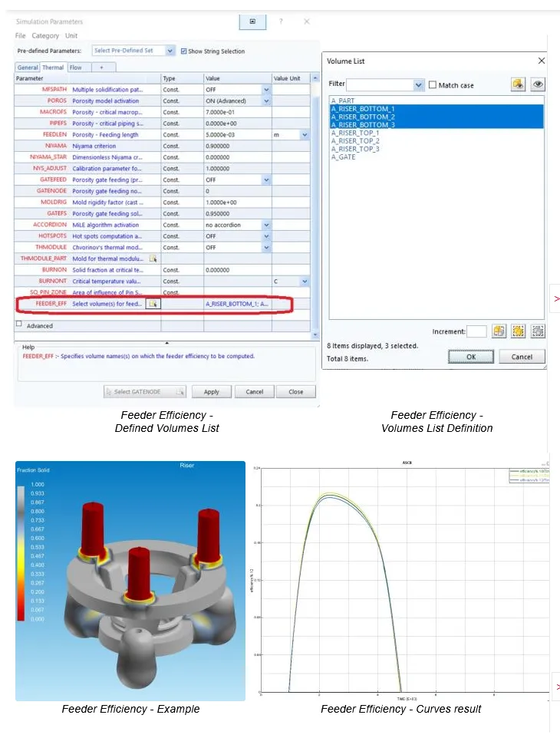Open the File menu

20,36
